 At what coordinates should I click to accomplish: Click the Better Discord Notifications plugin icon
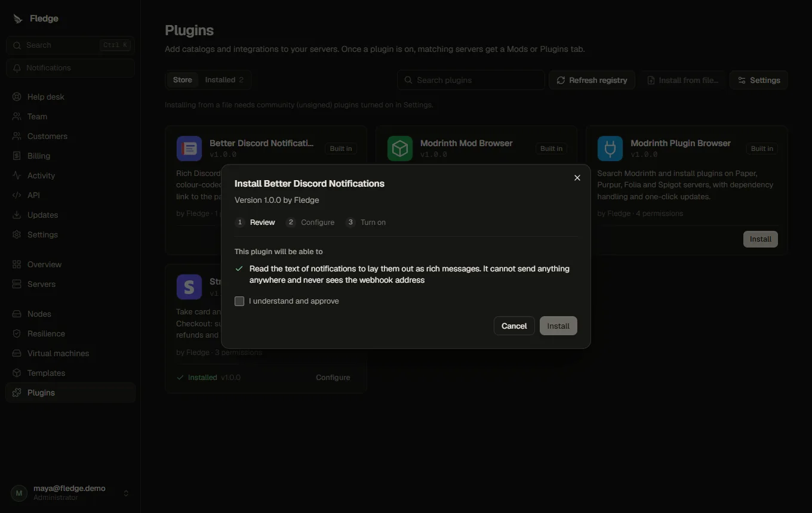(x=189, y=149)
